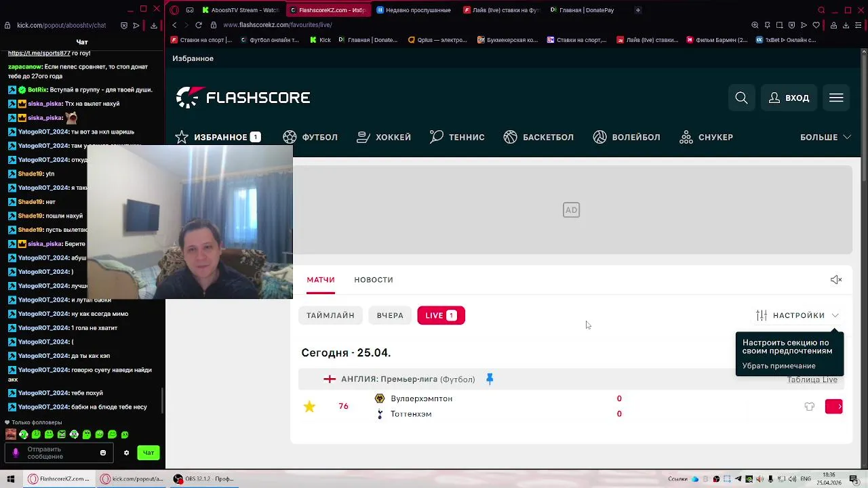The height and width of the screenshot is (488, 868).
Task: Click the Тоттенхэм team name
Action: pyautogui.click(x=411, y=414)
